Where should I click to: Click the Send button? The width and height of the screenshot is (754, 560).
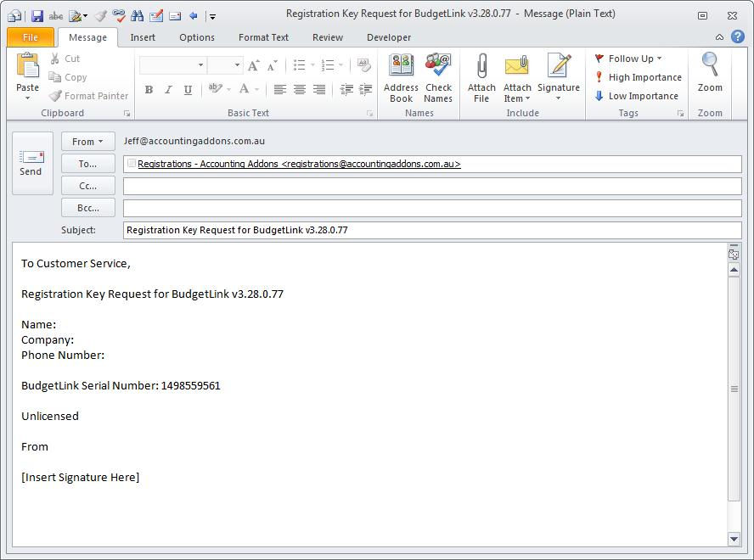[x=33, y=164]
